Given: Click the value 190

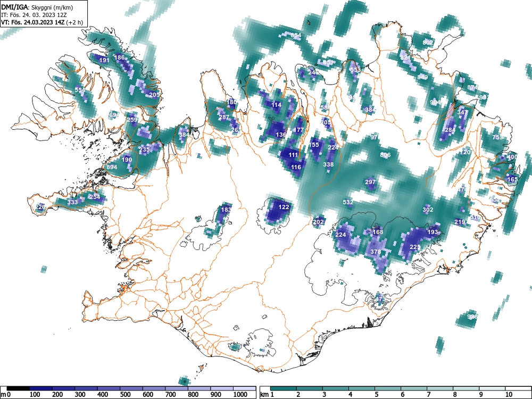Looking at the screenshot, I should coord(127,160).
